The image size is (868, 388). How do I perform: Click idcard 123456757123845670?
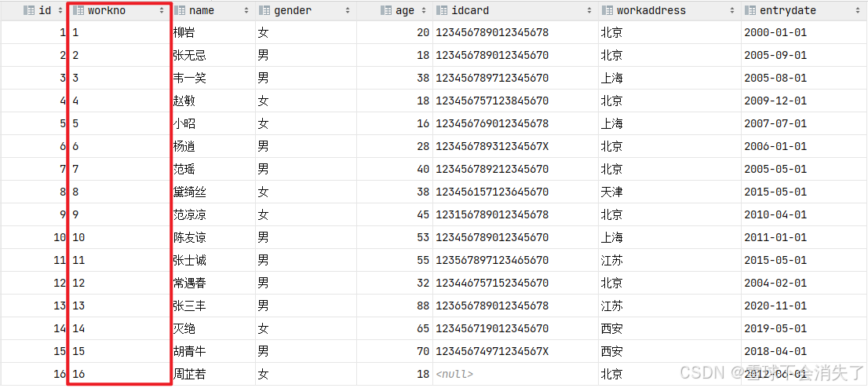pyautogui.click(x=492, y=101)
